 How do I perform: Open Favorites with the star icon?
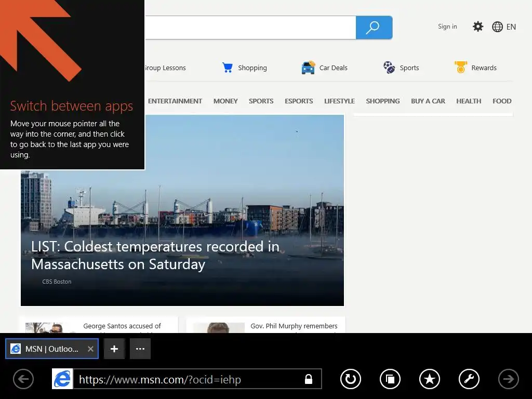pyautogui.click(x=430, y=379)
